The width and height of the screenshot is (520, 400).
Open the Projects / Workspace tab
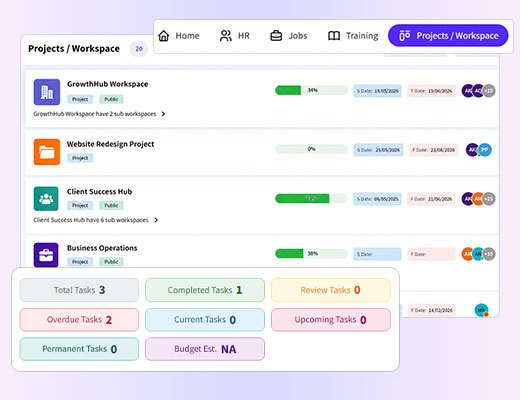(448, 36)
